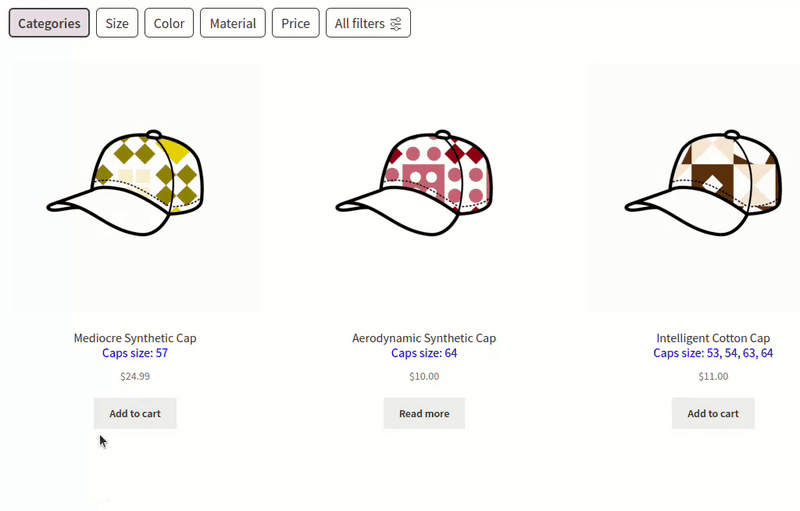Viewport: 800px width, 511px height.
Task: Select the Aerodynamic Synthetic Cap image
Action: pos(424,187)
